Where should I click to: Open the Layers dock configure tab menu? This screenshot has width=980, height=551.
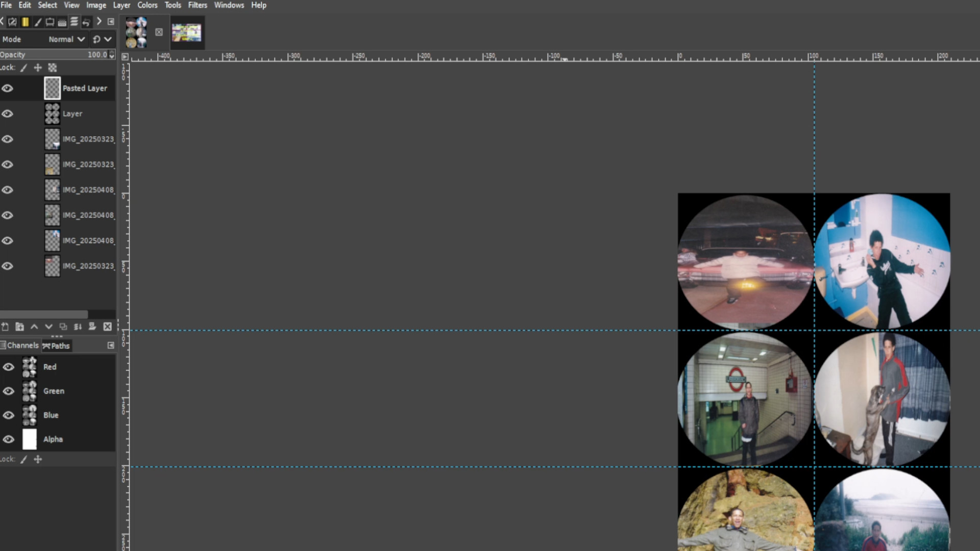[111, 22]
